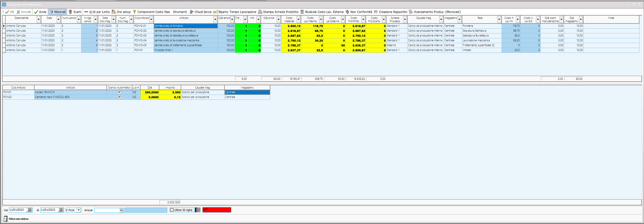The image size is (644, 224).
Task: Select cell Semilavorato di fonderia
Action: point(186,26)
